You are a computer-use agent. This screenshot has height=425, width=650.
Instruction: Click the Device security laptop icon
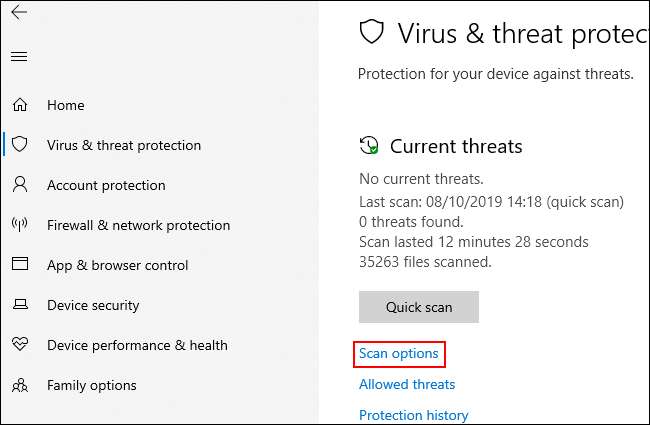[19, 305]
